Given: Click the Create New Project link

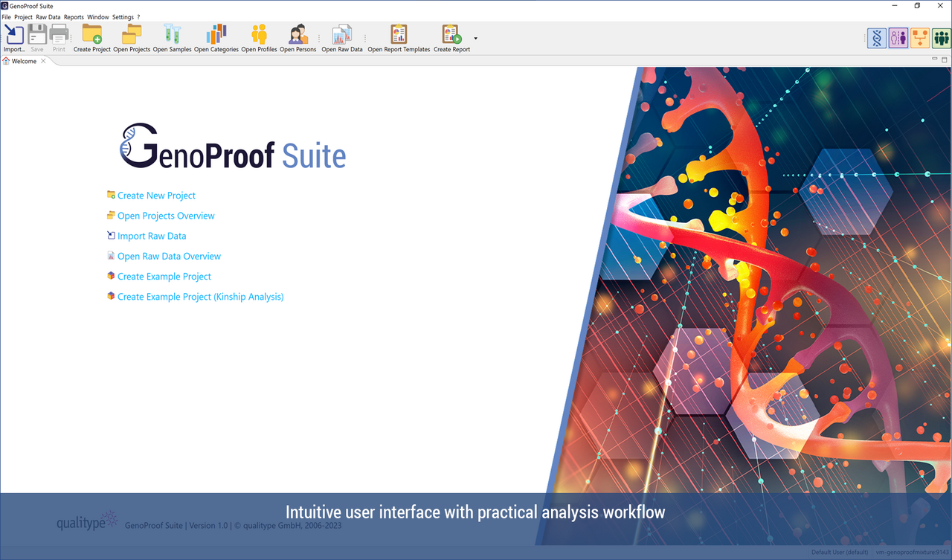Looking at the screenshot, I should coord(156,196).
